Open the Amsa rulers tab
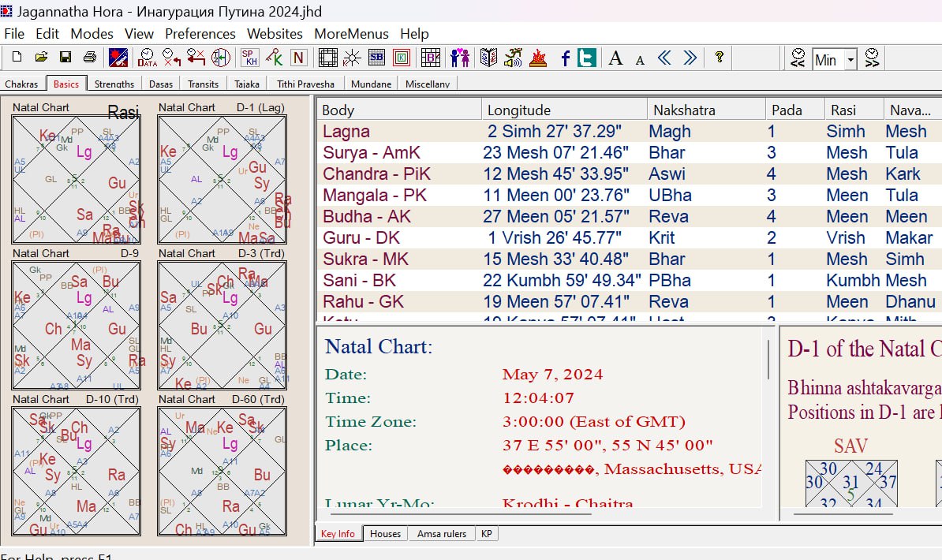The height and width of the screenshot is (560, 942). (x=442, y=534)
